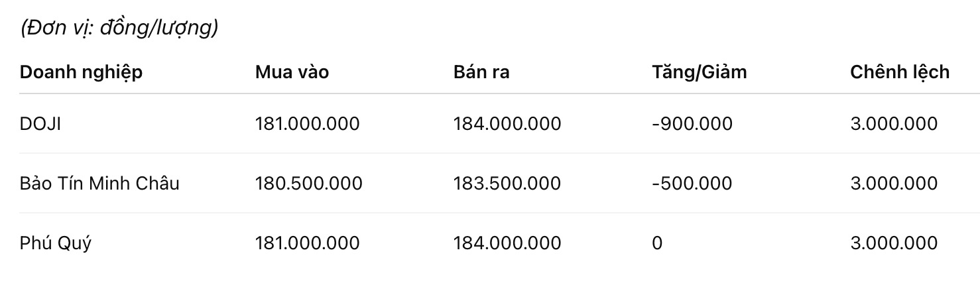The height and width of the screenshot is (297, 980).
Task: Select the 180.500.000 buy price cell
Action: click(308, 183)
